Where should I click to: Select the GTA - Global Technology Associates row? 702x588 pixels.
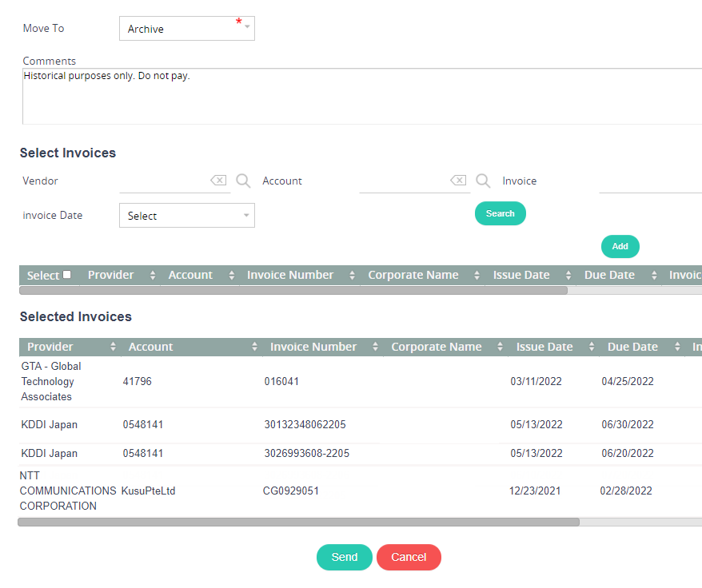(361, 382)
